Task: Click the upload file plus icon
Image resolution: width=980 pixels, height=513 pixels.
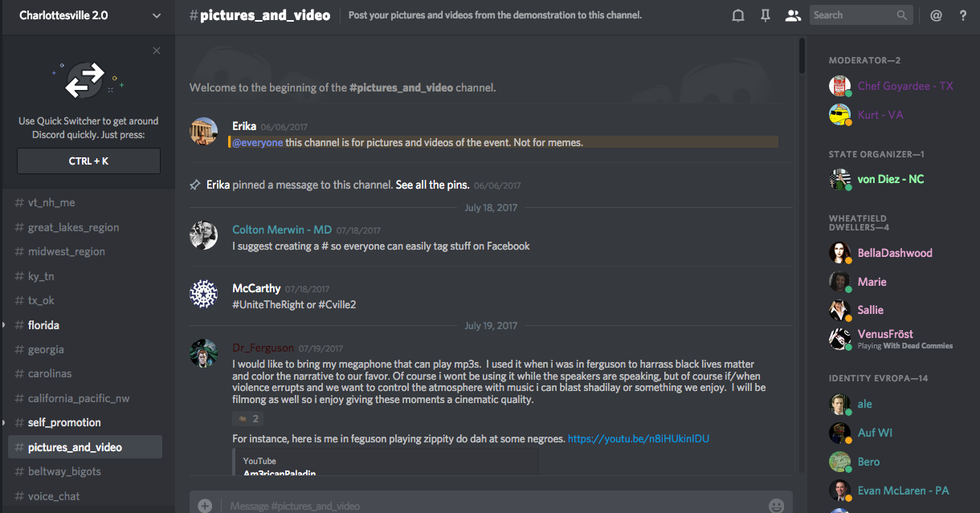Action: 206,506
